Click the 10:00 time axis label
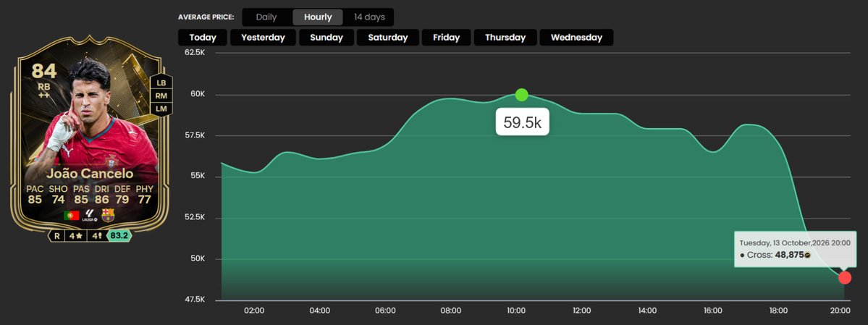The image size is (868, 325). coord(516,311)
